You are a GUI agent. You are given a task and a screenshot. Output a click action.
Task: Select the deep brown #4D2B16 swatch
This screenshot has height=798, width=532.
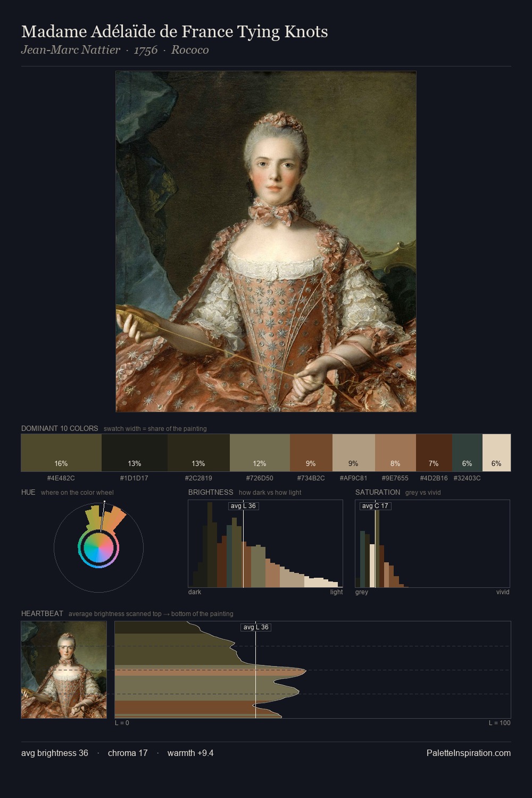click(434, 453)
